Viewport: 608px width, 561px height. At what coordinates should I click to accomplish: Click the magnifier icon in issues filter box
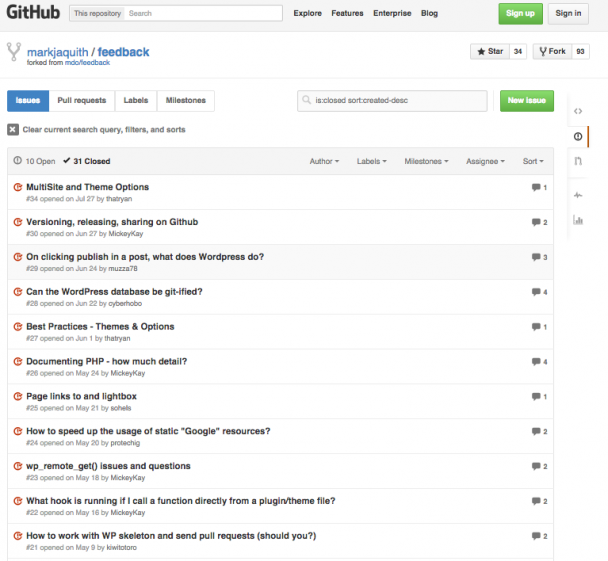[306, 100]
